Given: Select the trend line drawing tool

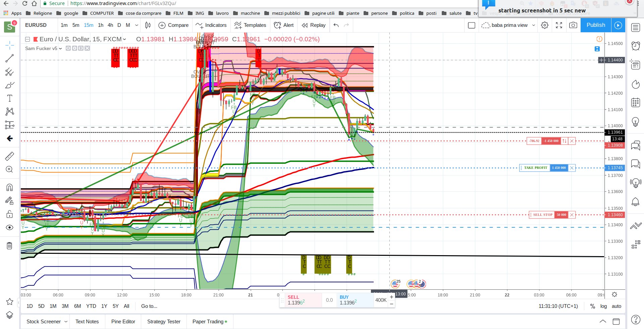Looking at the screenshot, I should tap(9, 58).
